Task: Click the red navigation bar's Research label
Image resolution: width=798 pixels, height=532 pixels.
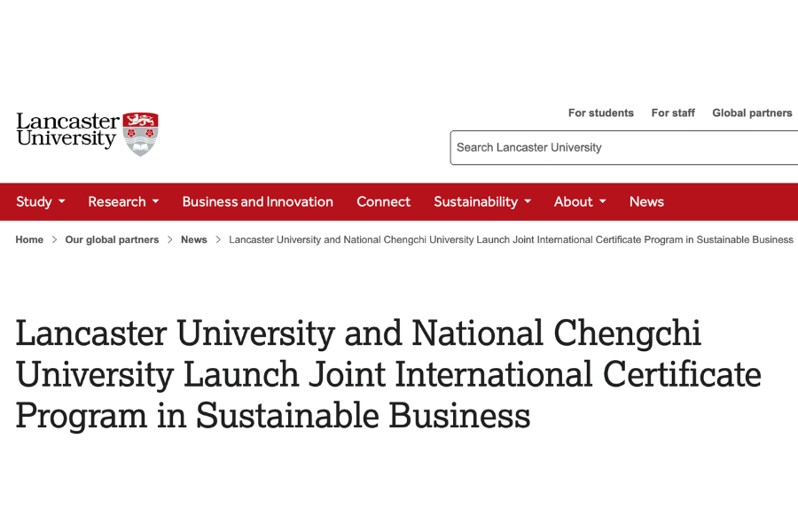Action: tap(117, 201)
